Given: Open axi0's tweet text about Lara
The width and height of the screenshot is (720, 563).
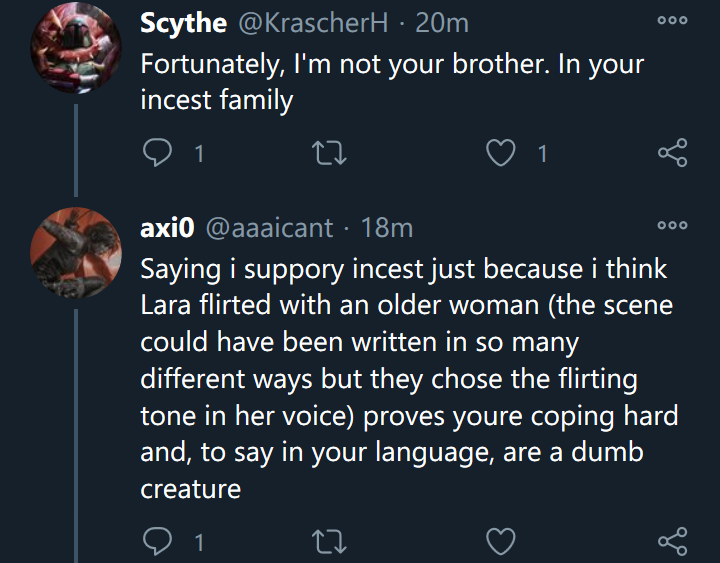Looking at the screenshot, I should coord(409,379).
